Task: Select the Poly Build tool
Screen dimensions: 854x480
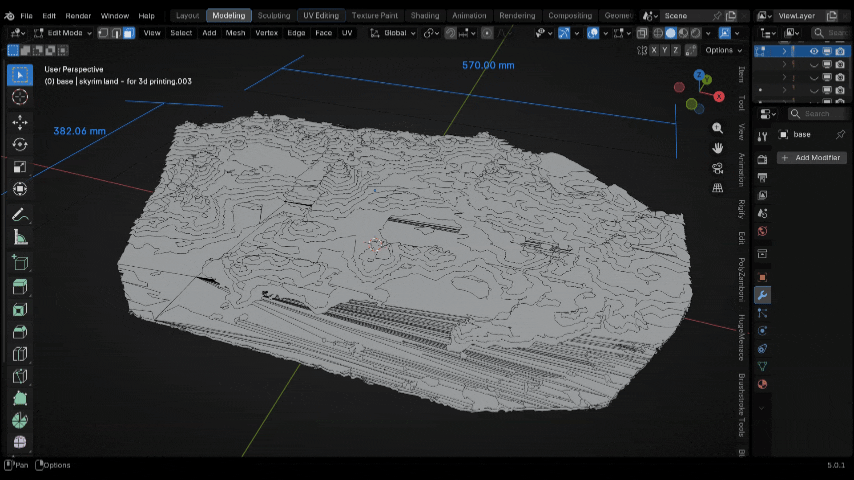Action: [x=20, y=399]
